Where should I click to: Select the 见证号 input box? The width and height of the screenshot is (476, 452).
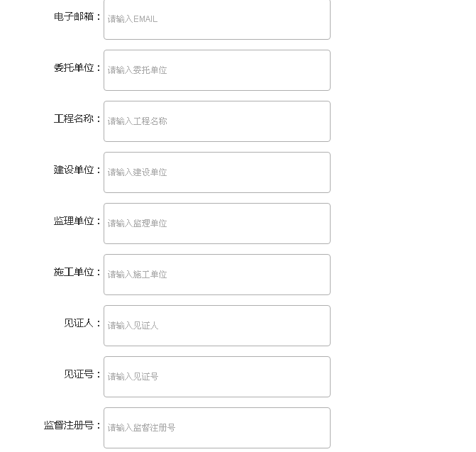click(216, 377)
